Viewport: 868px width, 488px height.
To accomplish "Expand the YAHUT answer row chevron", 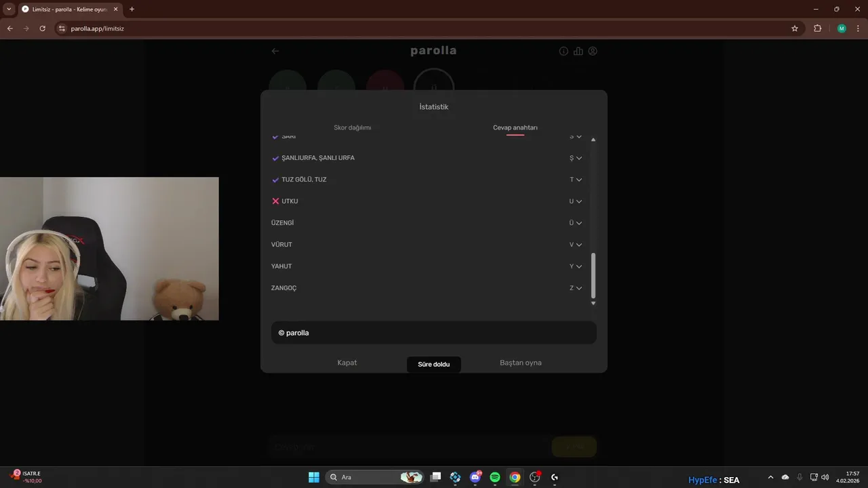I will [578, 266].
